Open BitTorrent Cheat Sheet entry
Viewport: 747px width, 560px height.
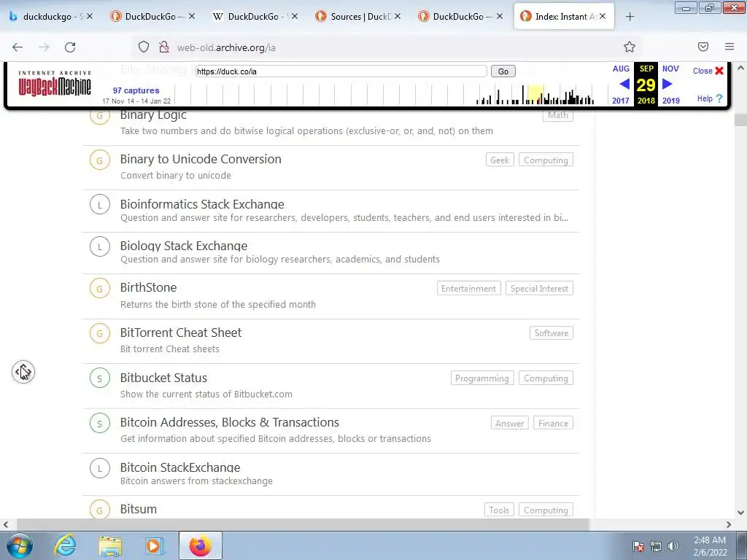pos(181,332)
